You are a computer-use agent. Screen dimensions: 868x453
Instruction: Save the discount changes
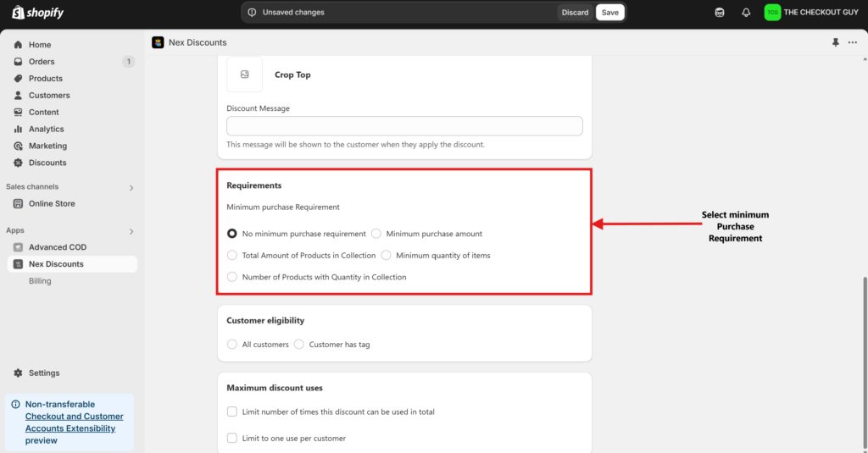point(610,12)
